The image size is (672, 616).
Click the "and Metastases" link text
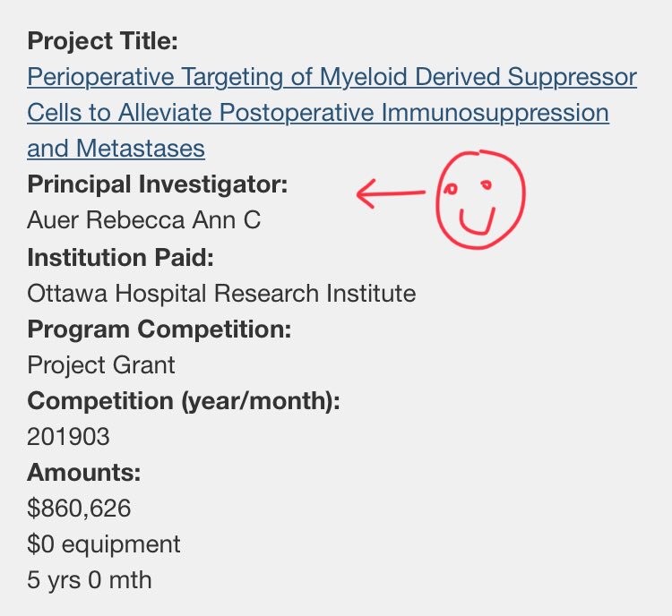click(116, 149)
